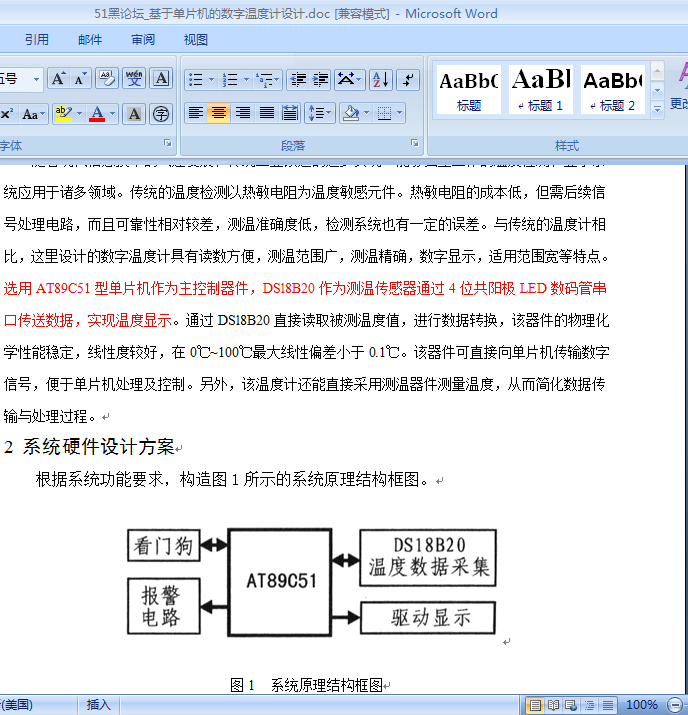The image size is (688, 715).
Task: Open the line spacing menu
Action: [x=320, y=113]
